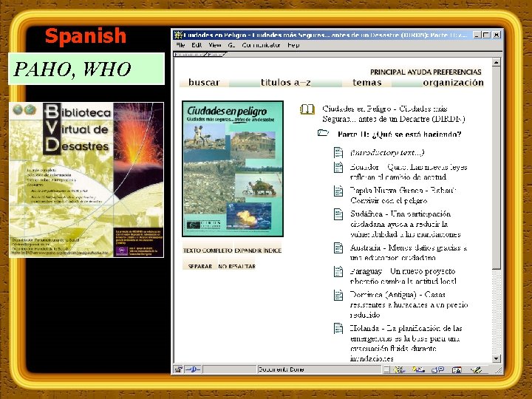Click the toolbar collapse grip below the menu
532x399 pixels.
(x=199, y=54)
